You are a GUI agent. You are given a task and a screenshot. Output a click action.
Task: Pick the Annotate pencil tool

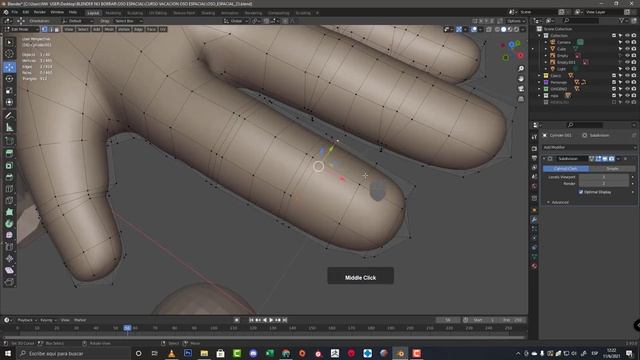pos(9,116)
